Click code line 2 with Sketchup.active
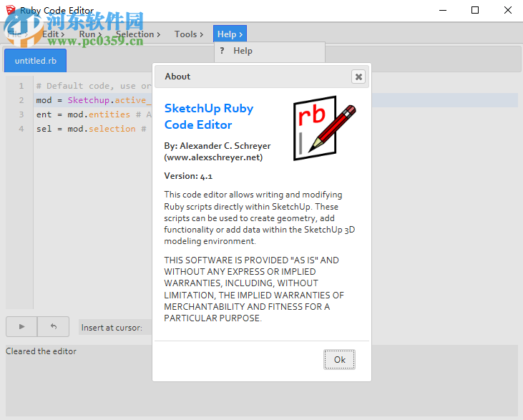 [94, 100]
